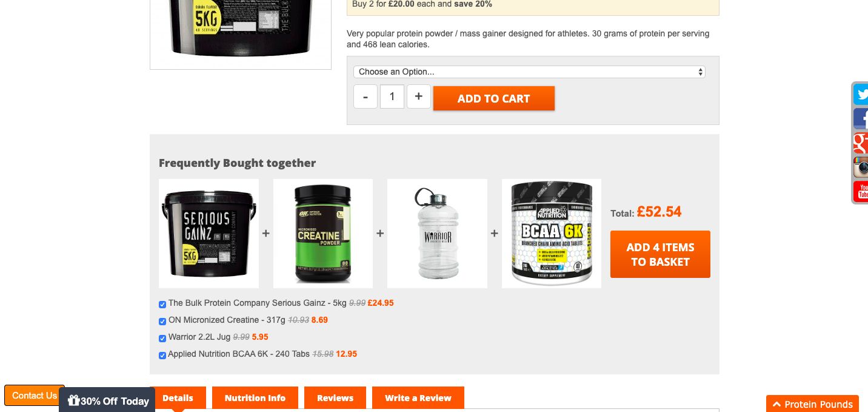This screenshot has width=868, height=412.
Task: Open the Choose an Option dropdown
Action: pyautogui.click(x=529, y=72)
